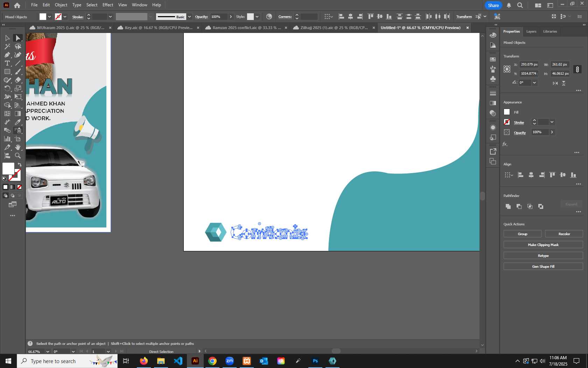
Task: Select the Eyedropper tool
Action: (x=18, y=122)
